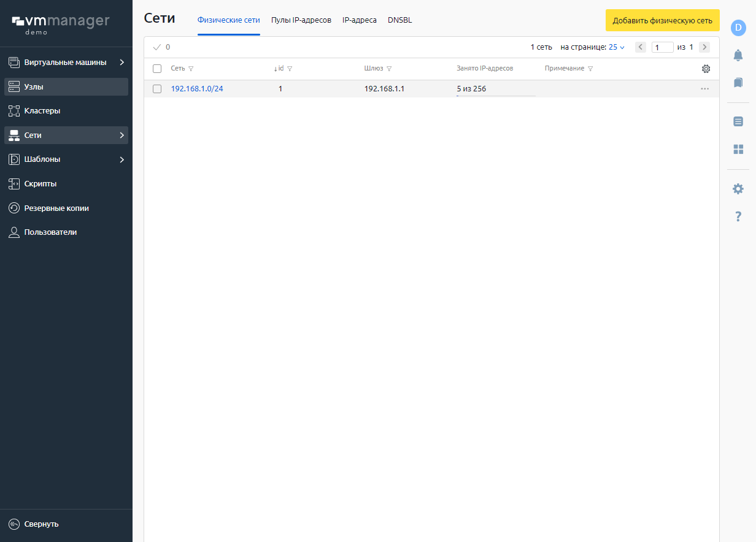Image resolution: width=756 pixels, height=542 pixels.
Task: Click the Шаблоны templates icon
Action: tap(14, 159)
